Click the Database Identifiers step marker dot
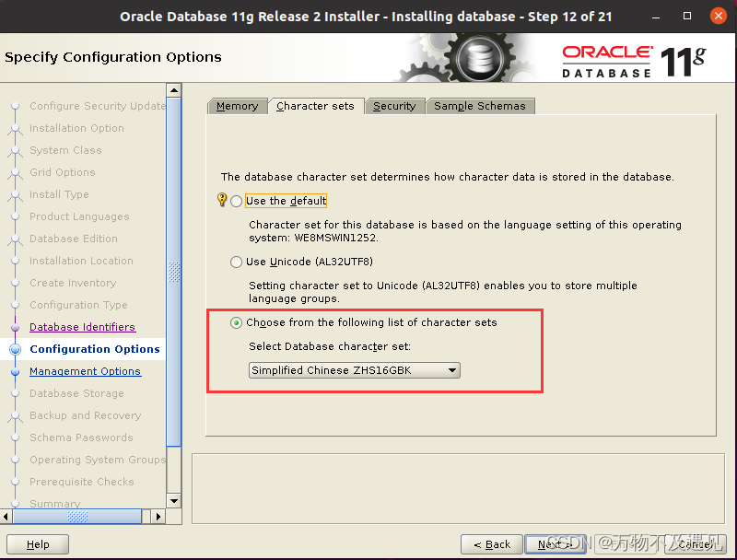This screenshot has height=560, width=737. click(15, 327)
